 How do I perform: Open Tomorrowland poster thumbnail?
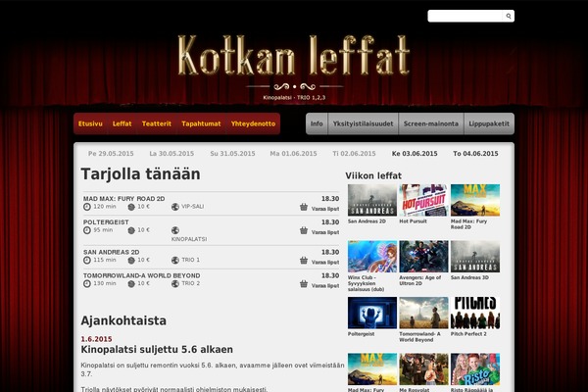pyautogui.click(x=423, y=313)
